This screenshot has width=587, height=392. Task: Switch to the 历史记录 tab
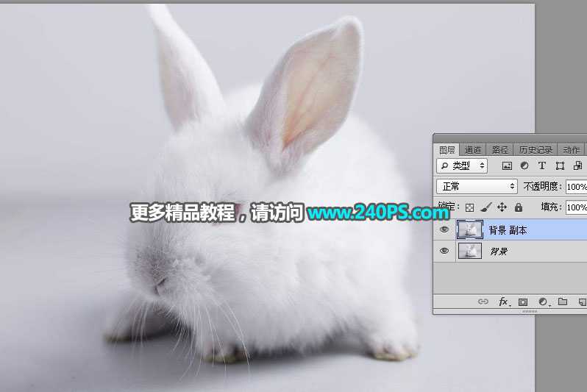coord(535,149)
